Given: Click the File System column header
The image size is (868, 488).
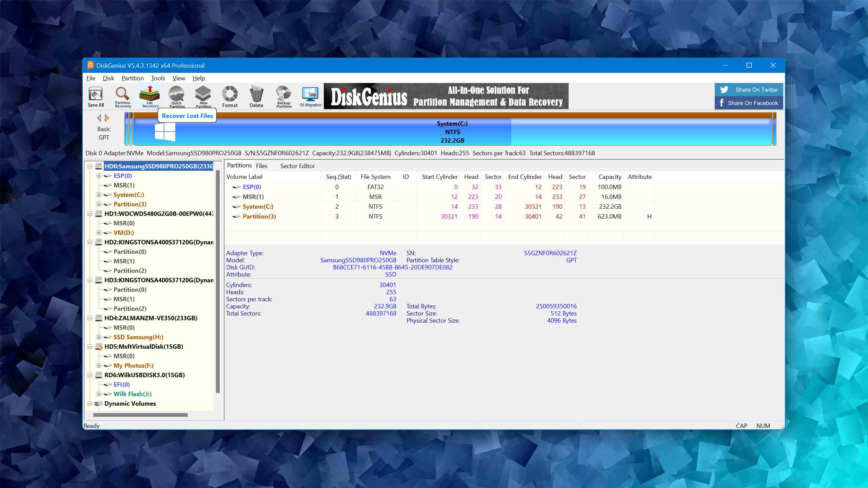Looking at the screenshot, I should (x=375, y=177).
